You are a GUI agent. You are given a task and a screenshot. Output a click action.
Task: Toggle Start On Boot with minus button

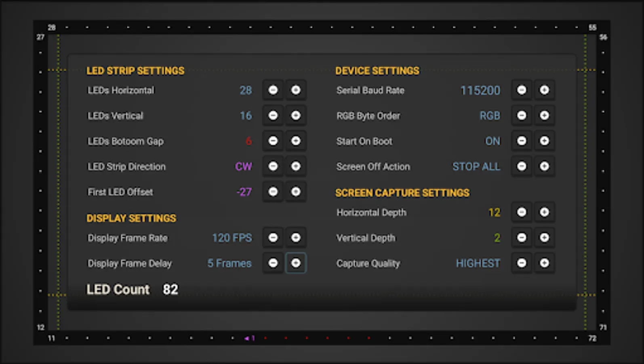coord(522,141)
